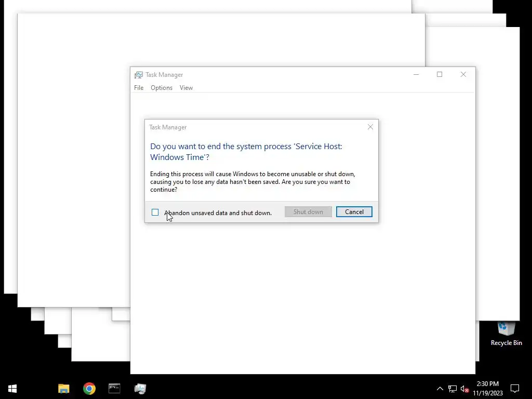Click the network status tray icon

click(x=453, y=389)
